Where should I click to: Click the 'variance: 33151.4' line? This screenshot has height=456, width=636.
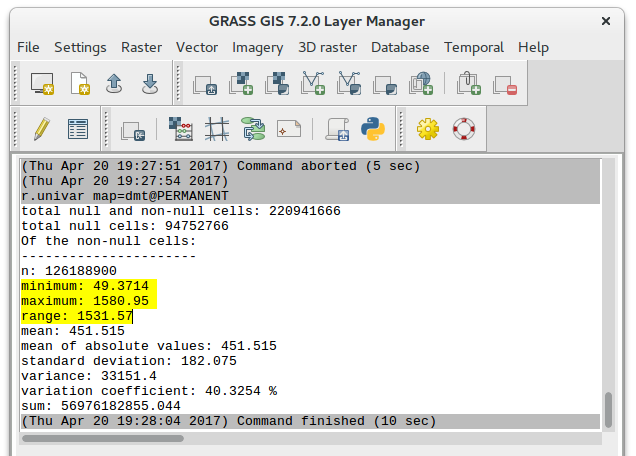click(x=89, y=376)
